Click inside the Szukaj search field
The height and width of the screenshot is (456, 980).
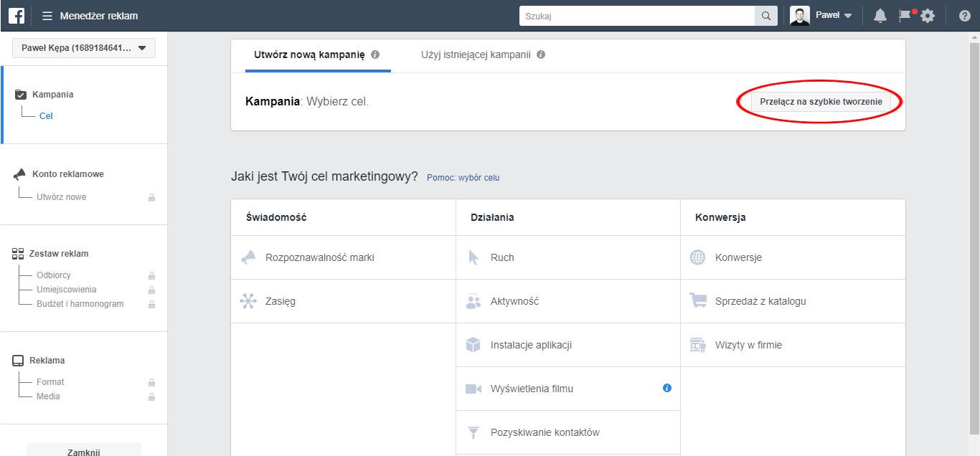click(x=637, y=16)
